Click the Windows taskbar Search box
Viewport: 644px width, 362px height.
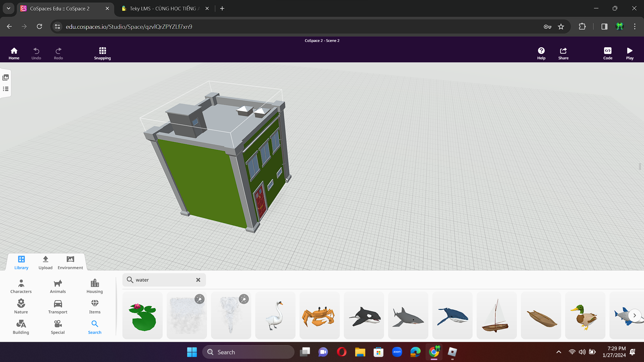tap(248, 352)
